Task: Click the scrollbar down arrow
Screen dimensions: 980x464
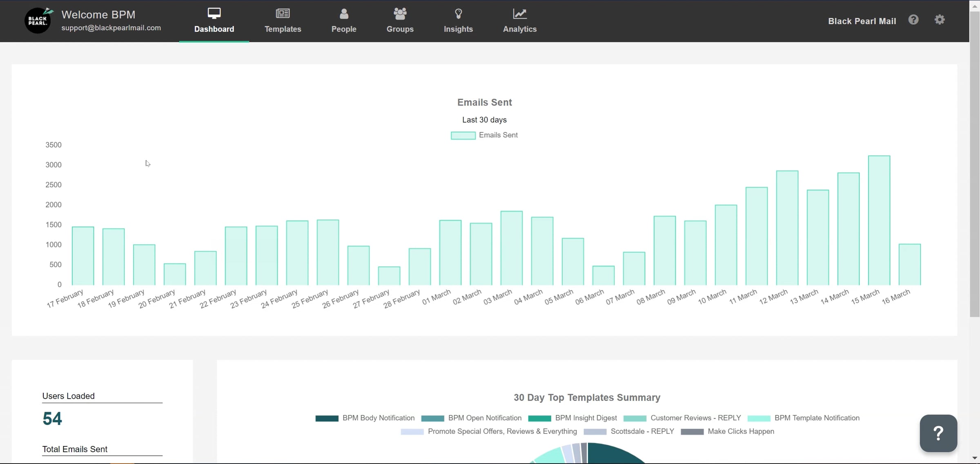Action: click(975, 458)
